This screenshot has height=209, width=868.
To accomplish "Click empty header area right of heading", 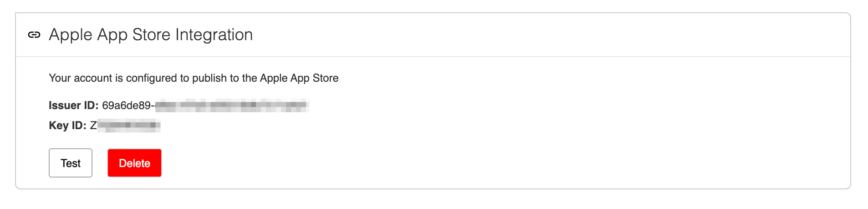I will pyautogui.click(x=546, y=35).
